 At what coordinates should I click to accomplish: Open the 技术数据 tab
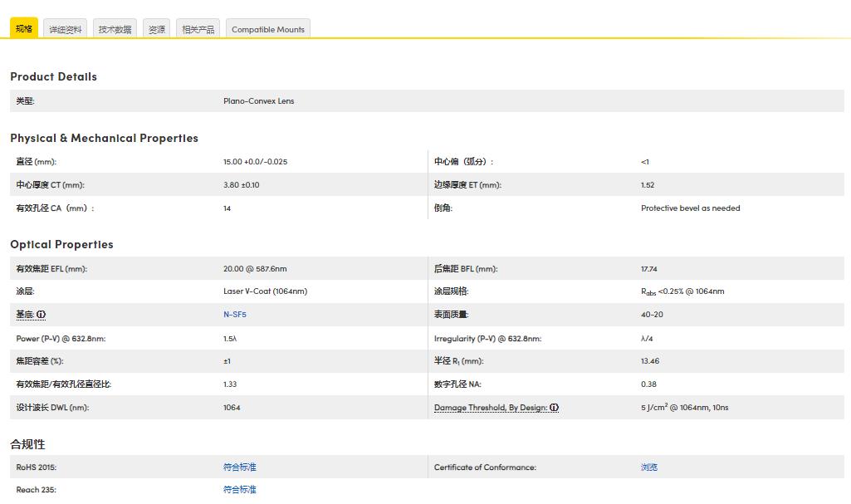coord(115,30)
